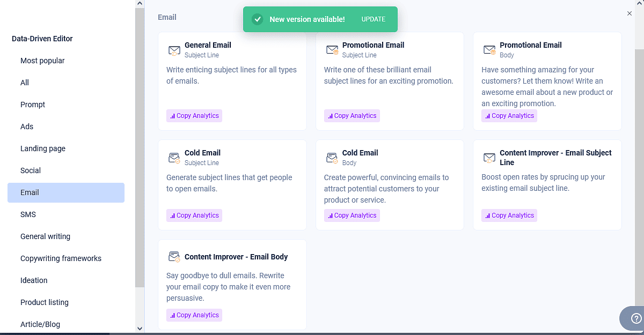The width and height of the screenshot is (644, 335).
Task: Select the Product listing category
Action: pos(45,302)
